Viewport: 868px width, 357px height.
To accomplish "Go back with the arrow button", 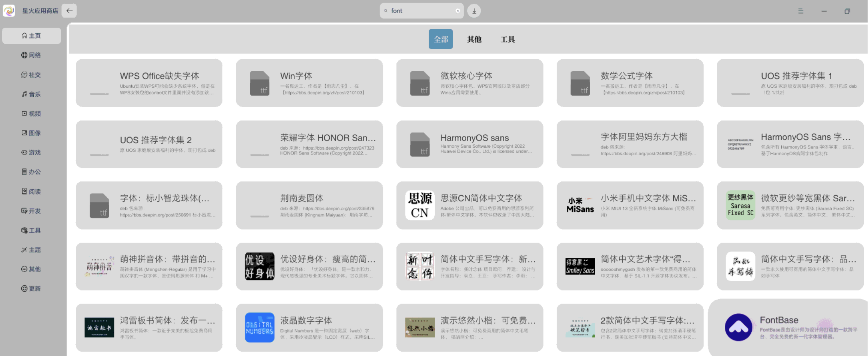I will point(69,10).
